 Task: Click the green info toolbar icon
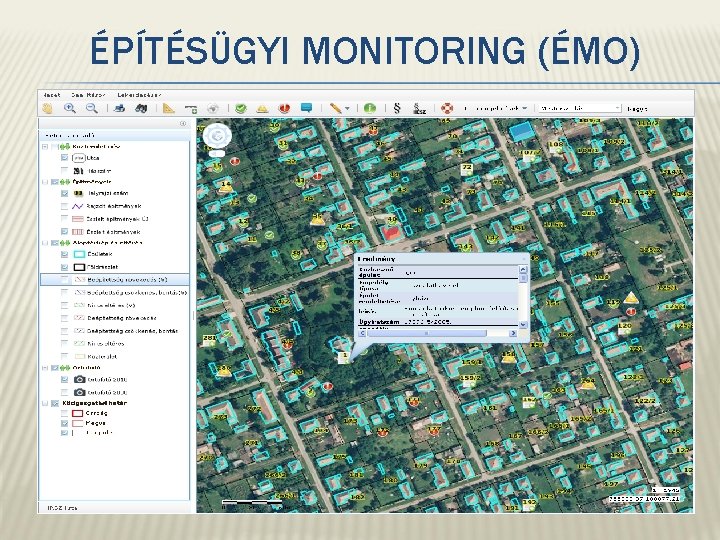click(x=370, y=108)
